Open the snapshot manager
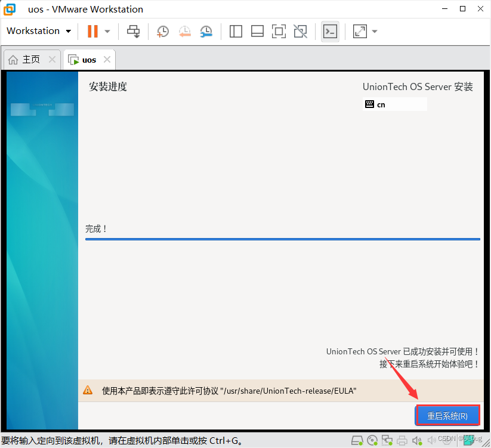Image resolution: width=491 pixels, height=448 pixels. [206, 31]
